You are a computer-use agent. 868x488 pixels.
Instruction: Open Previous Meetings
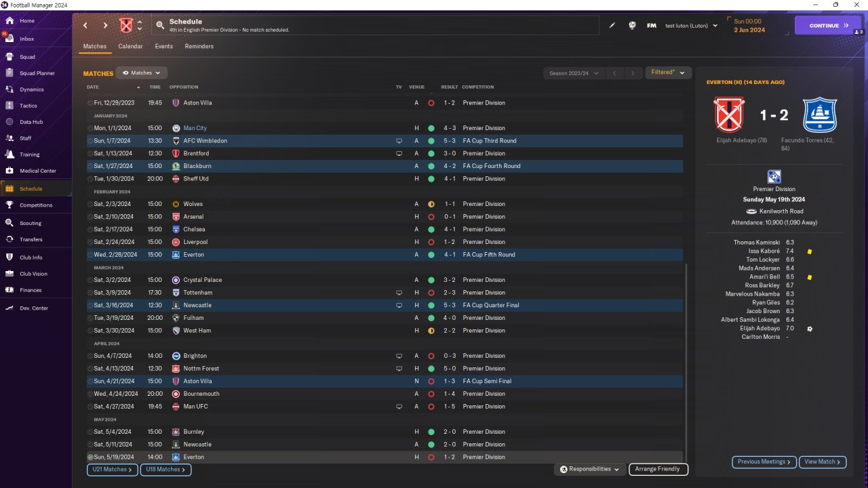(x=764, y=462)
